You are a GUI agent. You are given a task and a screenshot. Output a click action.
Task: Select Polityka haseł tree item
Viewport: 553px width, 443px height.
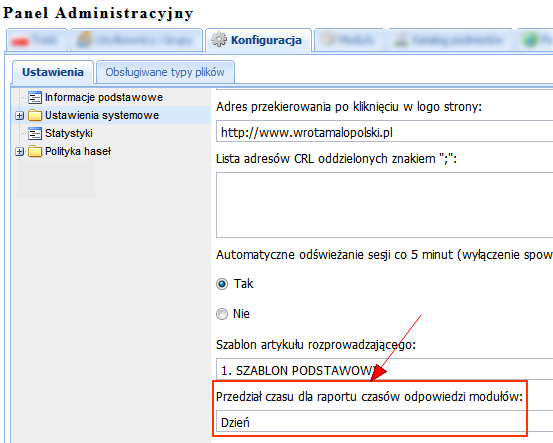[78, 152]
